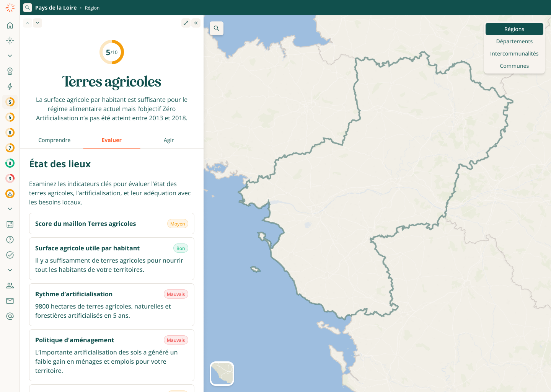Click the search icon in top bar
The width and height of the screenshot is (551, 392).
pyautogui.click(x=28, y=8)
